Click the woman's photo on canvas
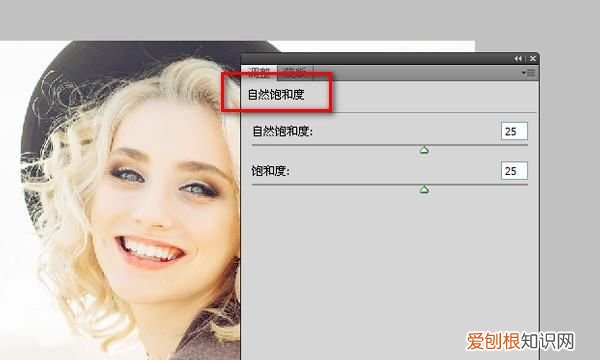 click(x=120, y=200)
